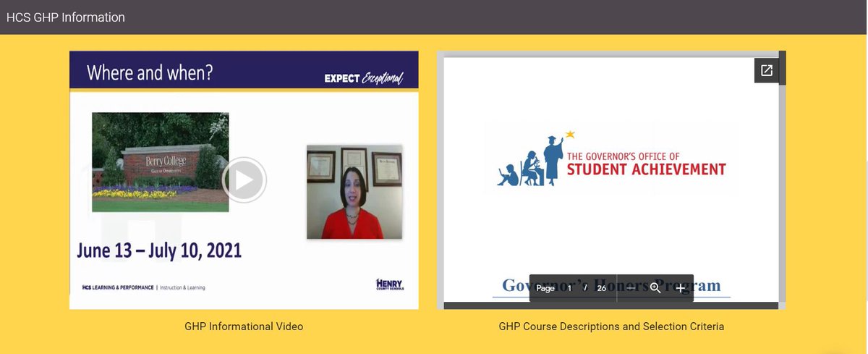Click the total page count 26
The height and width of the screenshot is (354, 868).
point(602,288)
